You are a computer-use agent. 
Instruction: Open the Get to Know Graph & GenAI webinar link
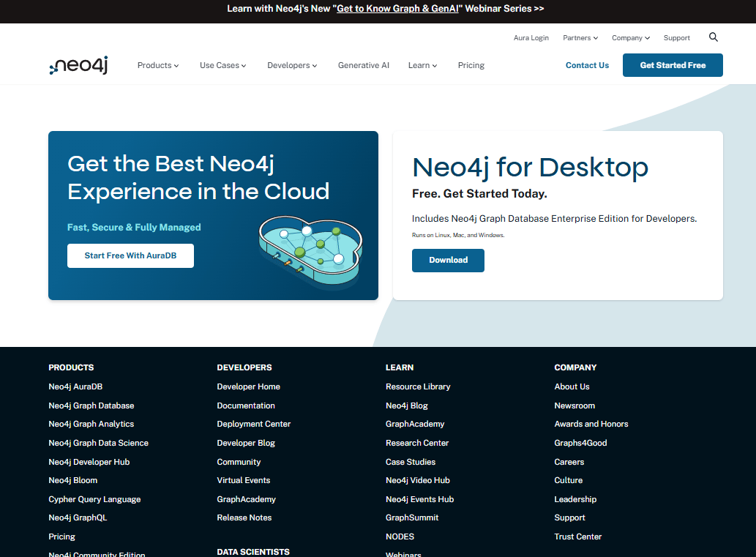[397, 9]
